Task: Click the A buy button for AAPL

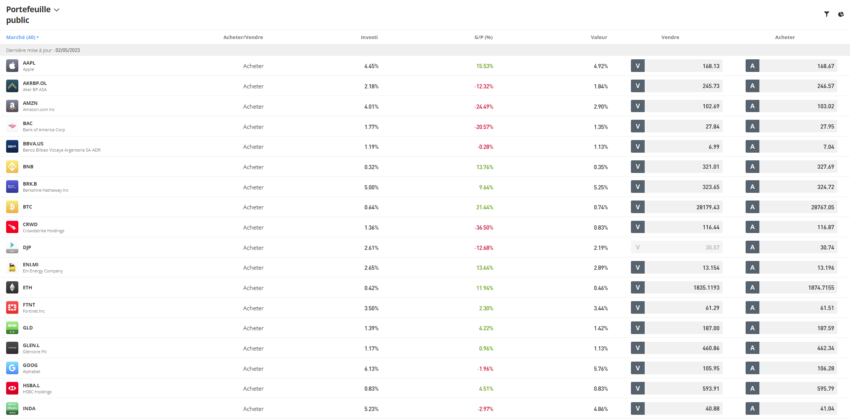Action: tap(752, 66)
